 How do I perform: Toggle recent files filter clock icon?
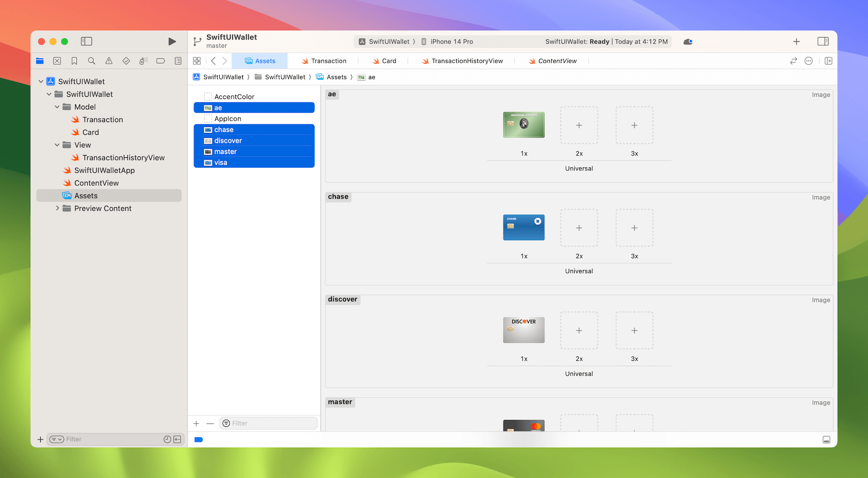point(167,439)
